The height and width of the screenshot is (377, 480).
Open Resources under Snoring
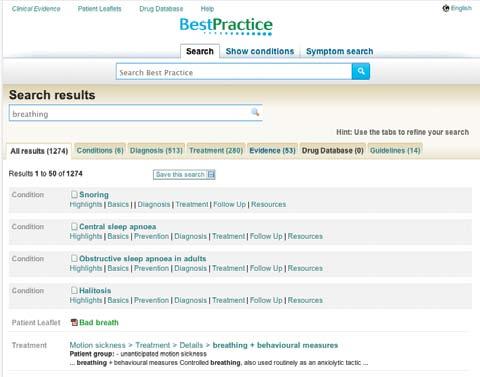(268, 204)
